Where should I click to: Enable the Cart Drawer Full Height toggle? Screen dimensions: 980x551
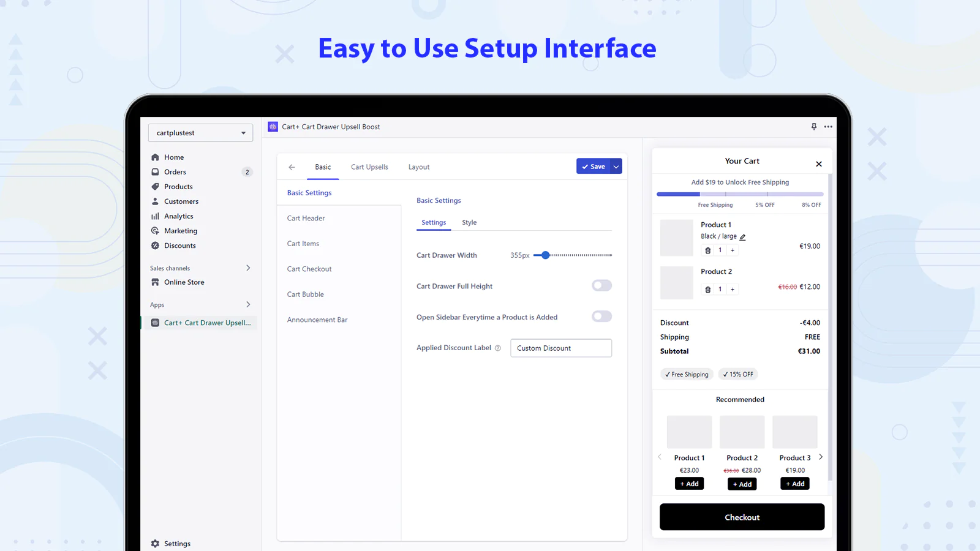tap(601, 286)
